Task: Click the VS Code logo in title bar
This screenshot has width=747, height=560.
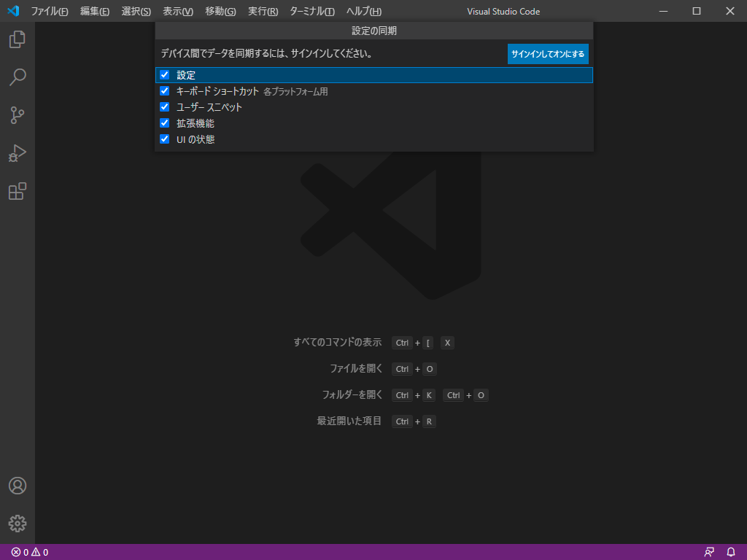Action: click(x=13, y=11)
